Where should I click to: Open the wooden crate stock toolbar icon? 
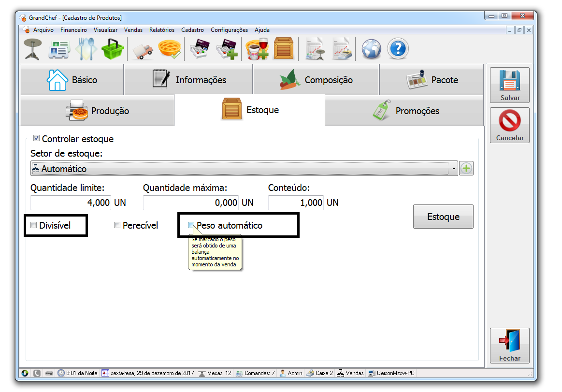284,49
